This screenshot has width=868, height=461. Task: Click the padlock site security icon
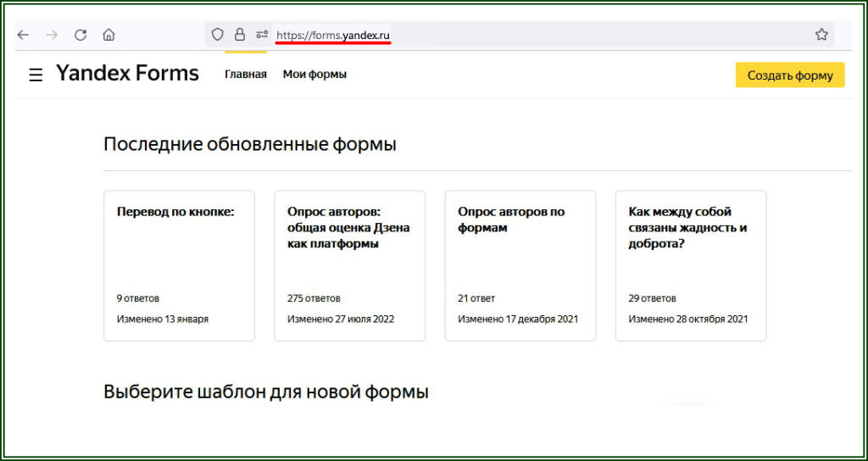pos(240,35)
